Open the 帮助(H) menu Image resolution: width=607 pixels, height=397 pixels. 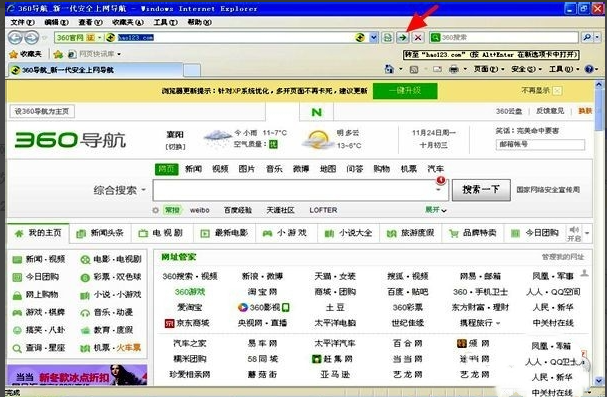(199, 22)
